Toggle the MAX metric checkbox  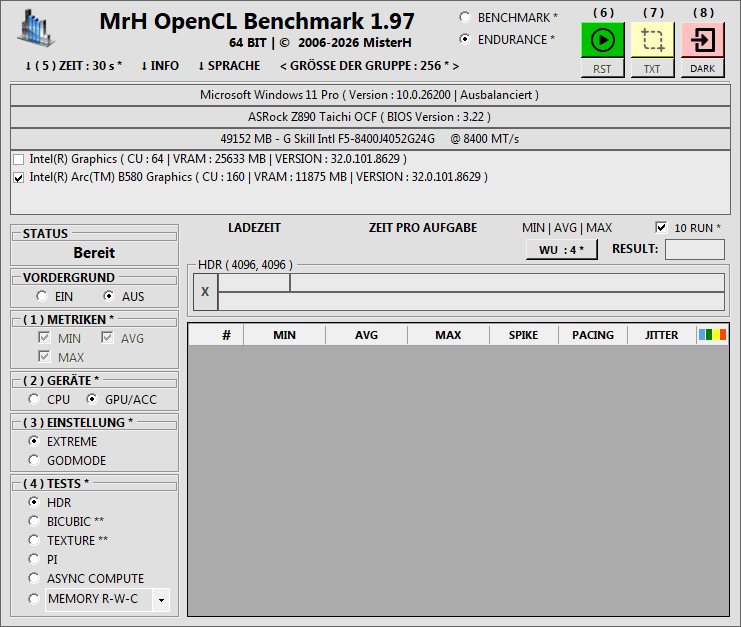(44, 356)
